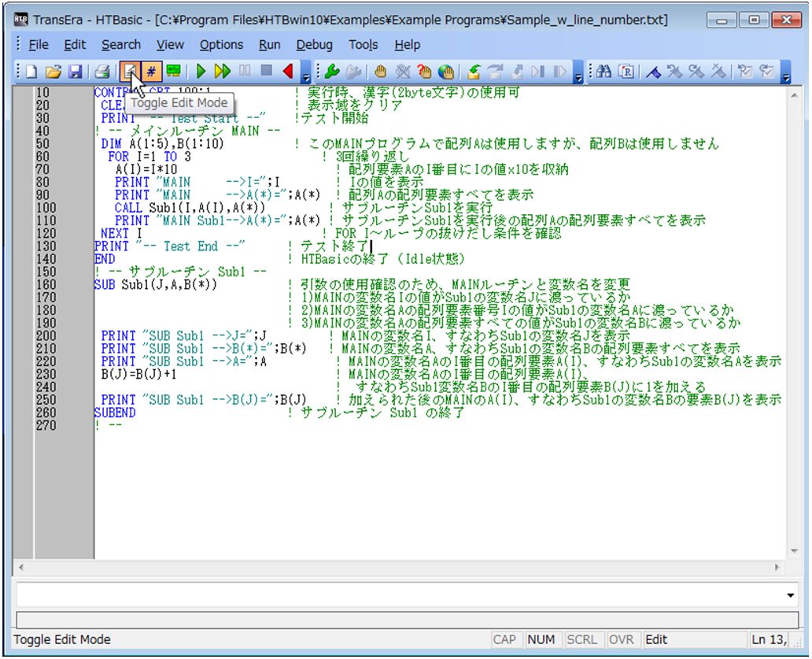The width and height of the screenshot is (812, 659).
Task: Click the gray bar-with-triangle icon
Action: 560,72
